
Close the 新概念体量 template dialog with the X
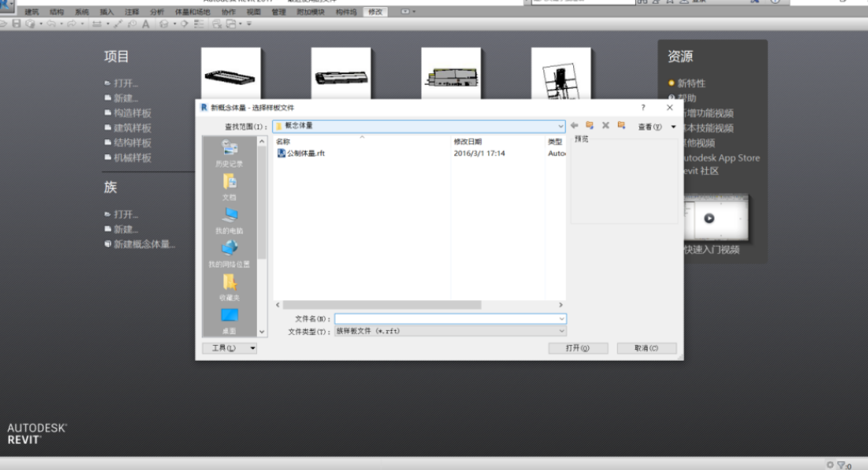(670, 108)
